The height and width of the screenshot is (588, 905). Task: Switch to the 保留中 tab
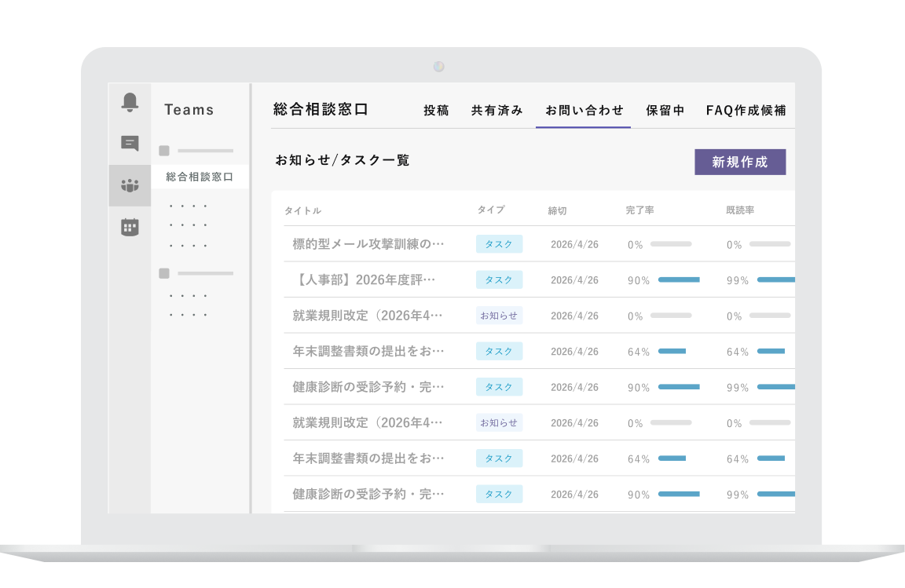click(x=665, y=110)
